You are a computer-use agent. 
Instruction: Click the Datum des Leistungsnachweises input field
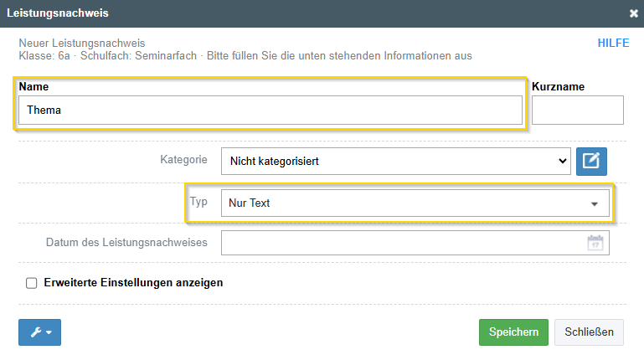[415, 243]
